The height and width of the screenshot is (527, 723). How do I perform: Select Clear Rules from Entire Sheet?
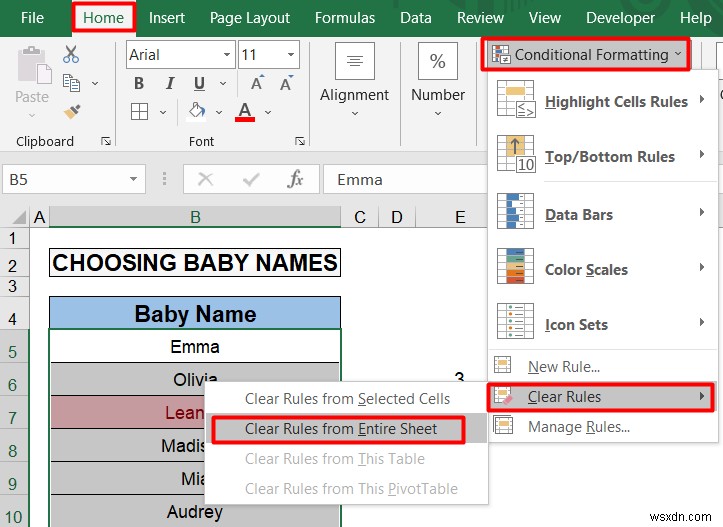347,429
